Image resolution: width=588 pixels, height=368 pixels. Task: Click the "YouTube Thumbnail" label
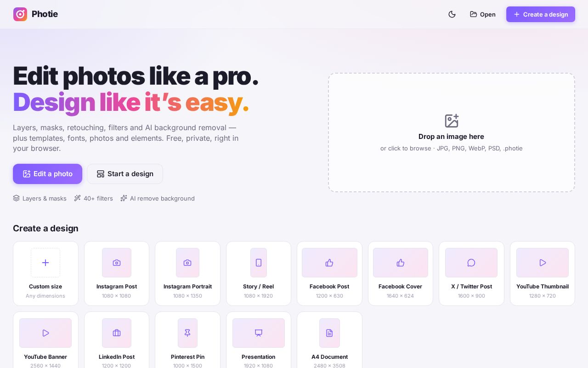(543, 287)
